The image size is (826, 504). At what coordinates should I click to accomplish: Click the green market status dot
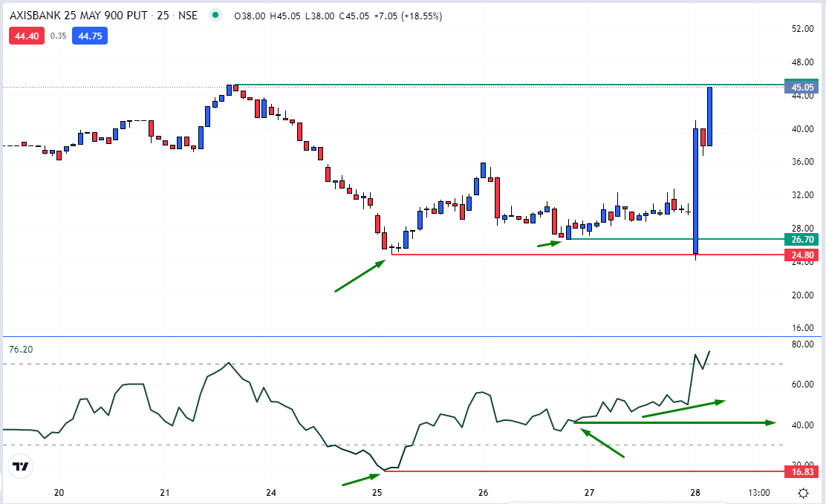click(x=215, y=16)
